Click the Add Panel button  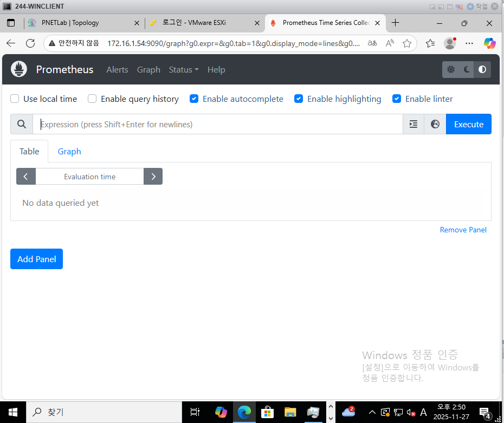[37, 259]
